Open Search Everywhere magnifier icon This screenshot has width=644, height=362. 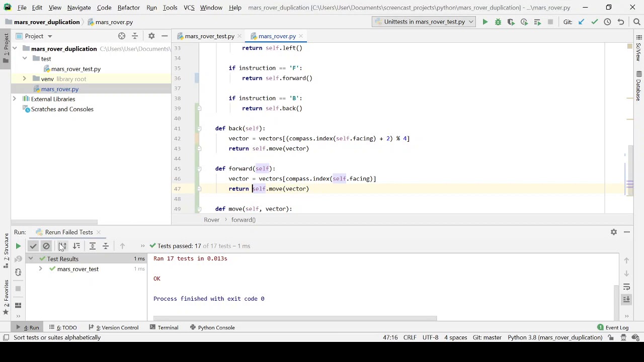(636, 22)
